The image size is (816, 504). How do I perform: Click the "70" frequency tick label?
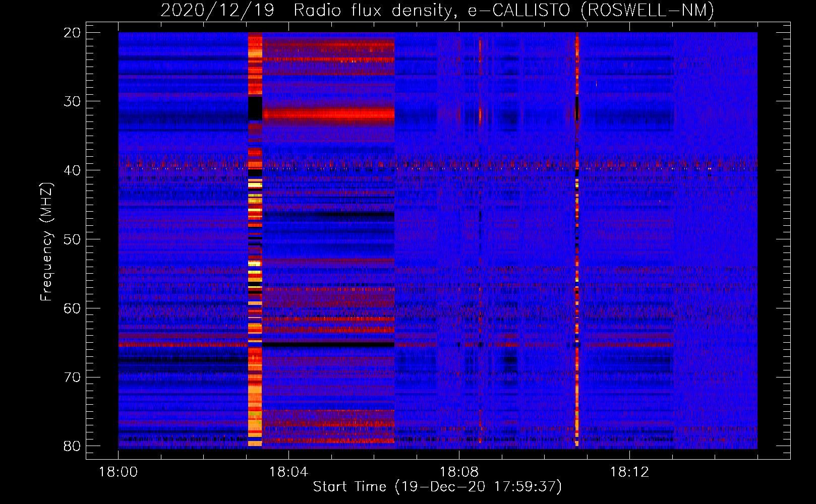72,377
